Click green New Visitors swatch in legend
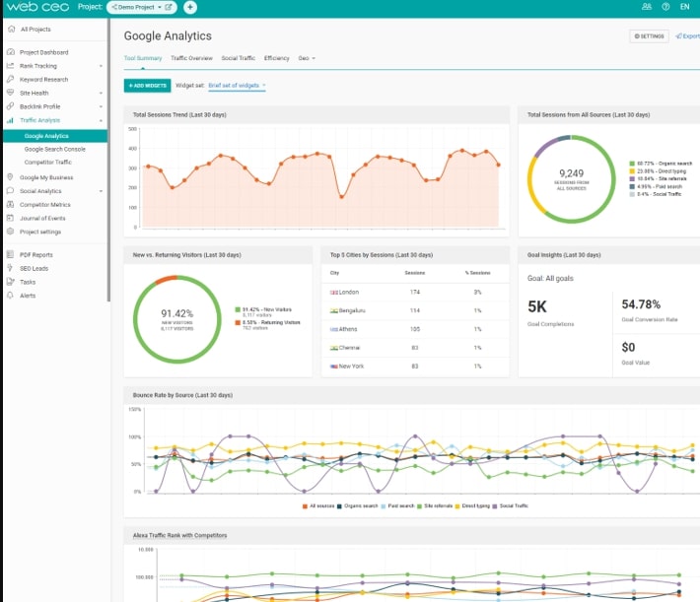700x602 pixels. [238, 309]
